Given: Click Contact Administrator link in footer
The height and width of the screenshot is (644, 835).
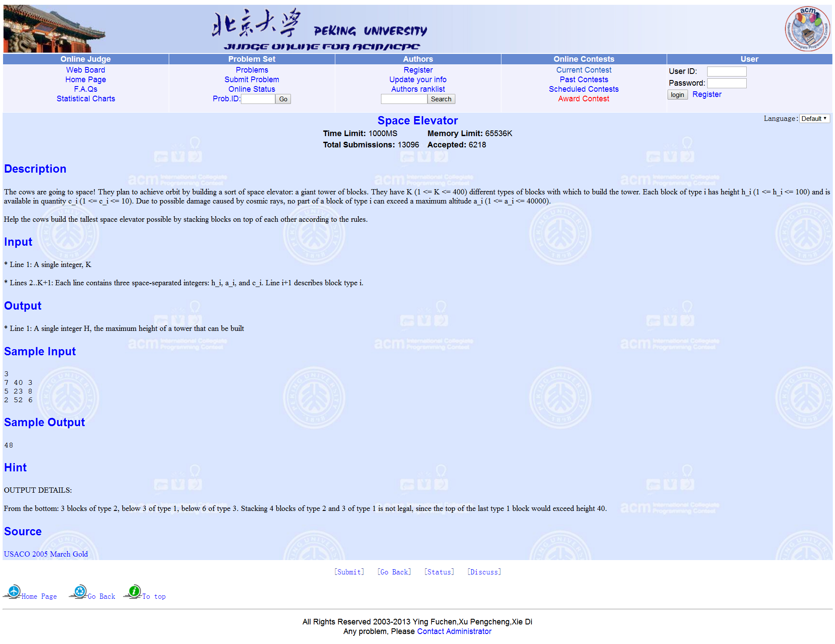Looking at the screenshot, I should click(x=454, y=631).
